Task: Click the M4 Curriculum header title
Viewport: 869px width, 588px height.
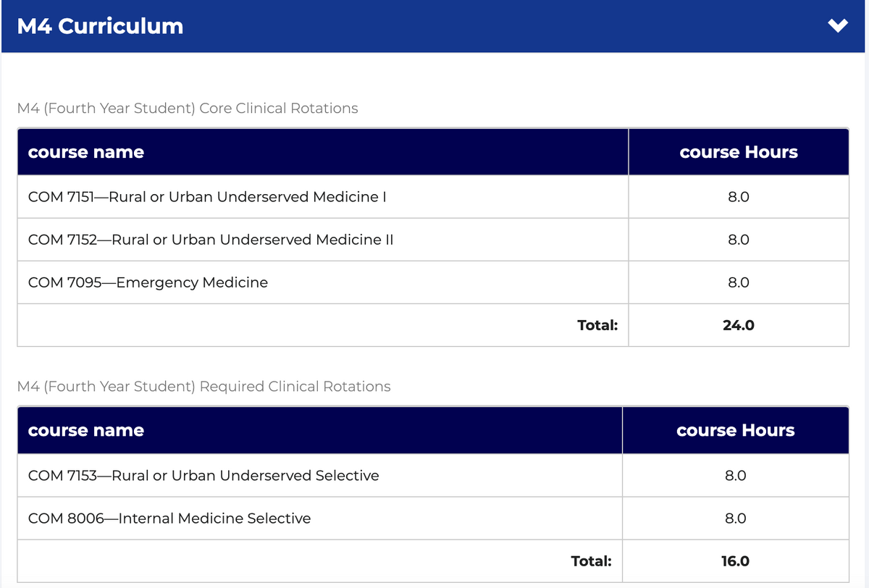Action: [x=100, y=26]
